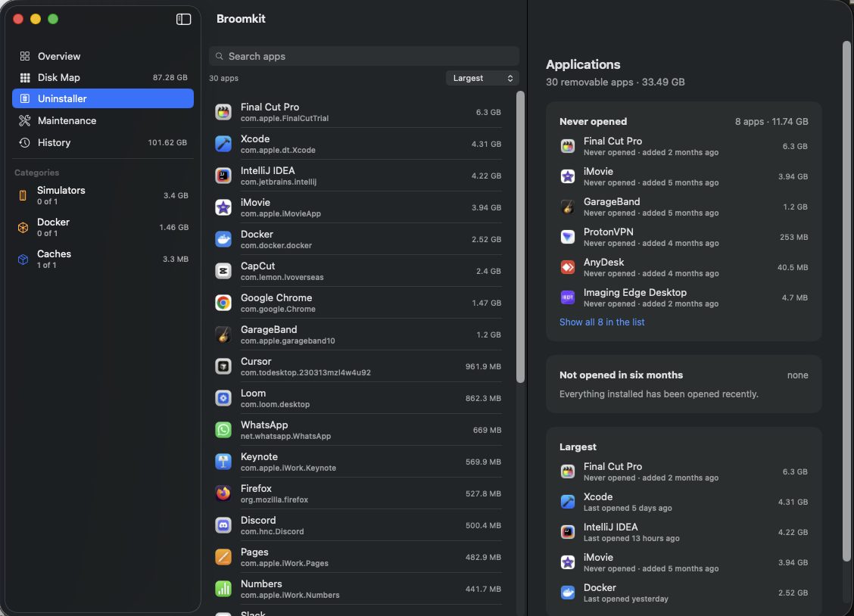Image resolution: width=854 pixels, height=616 pixels.
Task: Click AnyDesk icon in Never opened
Action: click(568, 267)
